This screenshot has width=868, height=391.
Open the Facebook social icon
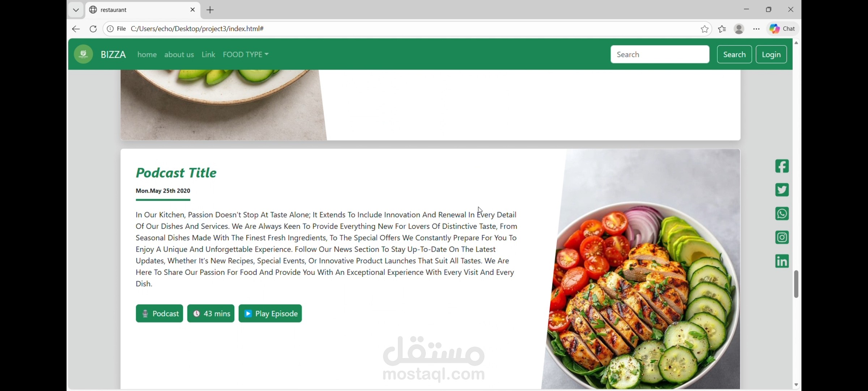(782, 166)
